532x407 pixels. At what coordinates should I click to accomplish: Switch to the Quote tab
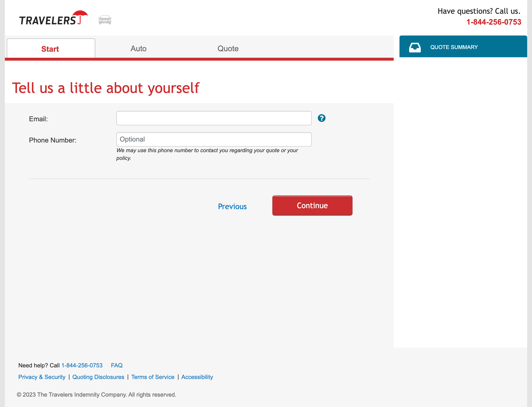228,48
